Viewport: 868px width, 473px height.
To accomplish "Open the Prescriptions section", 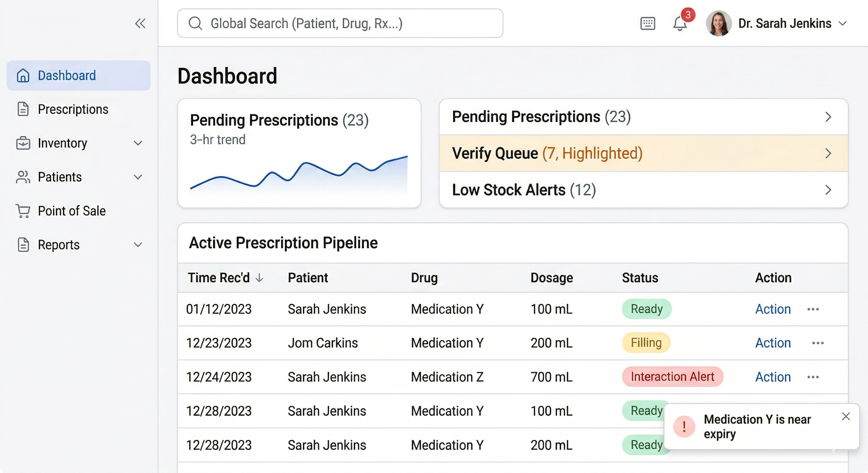I will [73, 109].
